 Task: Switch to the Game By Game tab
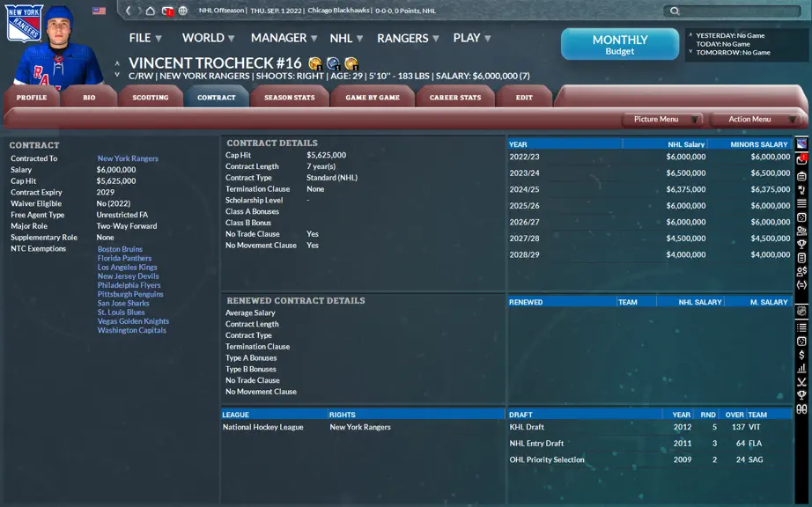click(x=373, y=97)
